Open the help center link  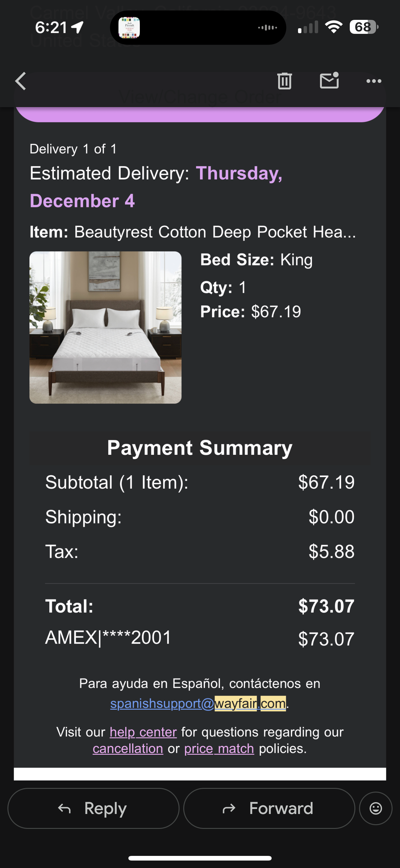point(143,732)
